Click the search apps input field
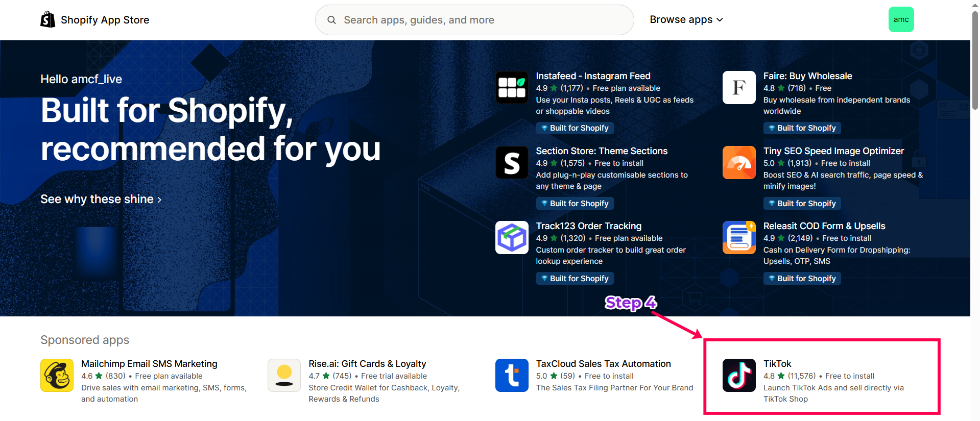Viewport: 980px width, 421px height. click(x=475, y=20)
